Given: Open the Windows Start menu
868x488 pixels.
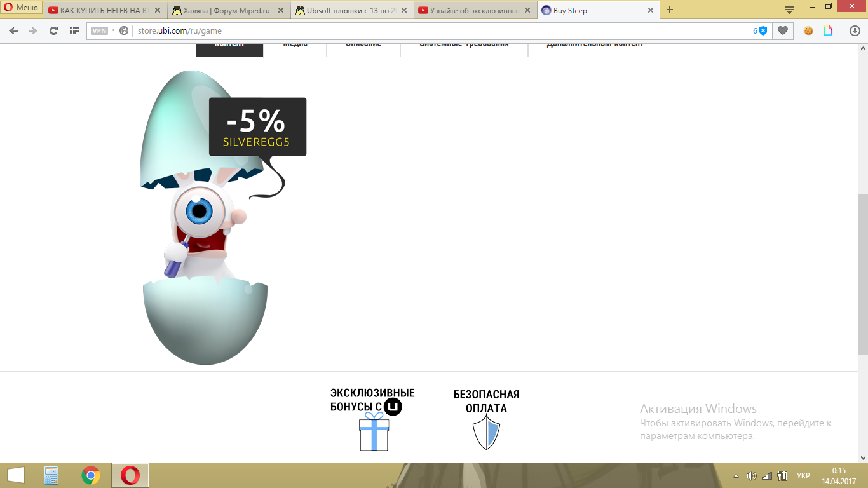Looking at the screenshot, I should coord(16,475).
